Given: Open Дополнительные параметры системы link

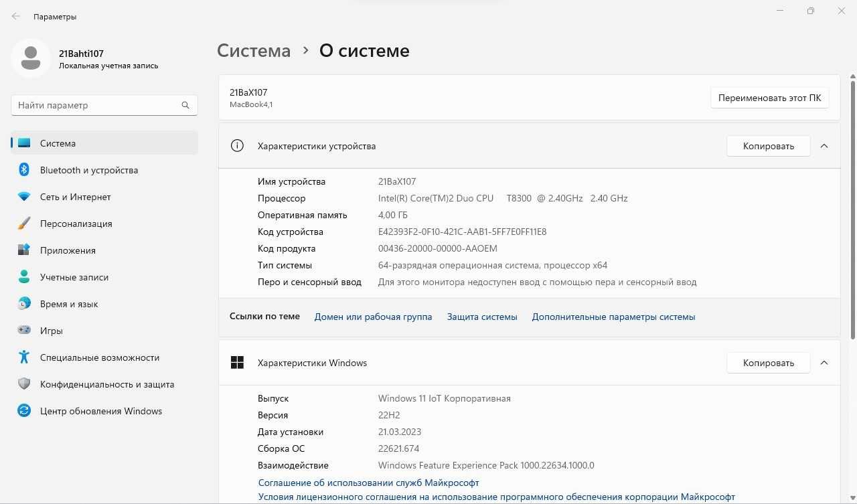Looking at the screenshot, I should coord(614,317).
